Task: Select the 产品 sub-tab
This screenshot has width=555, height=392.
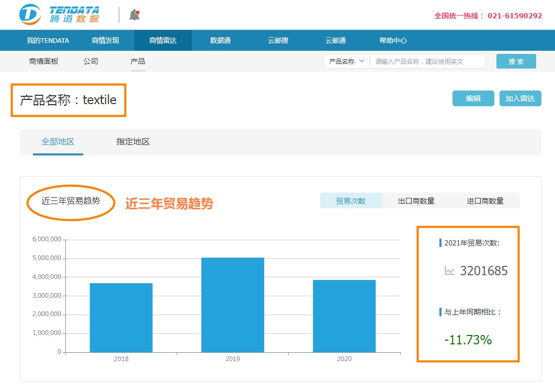Action: pos(138,61)
